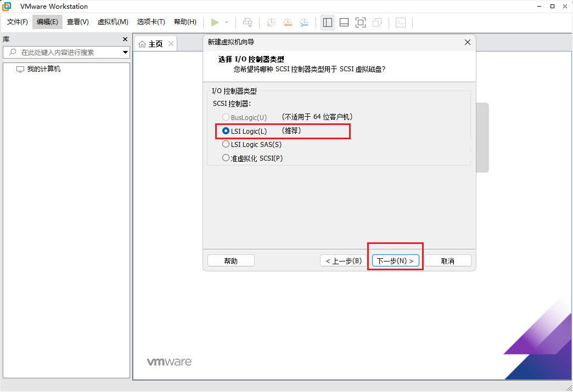The image size is (573, 392).
Task: Toggle the library sidebar view icon
Action: 328,22
